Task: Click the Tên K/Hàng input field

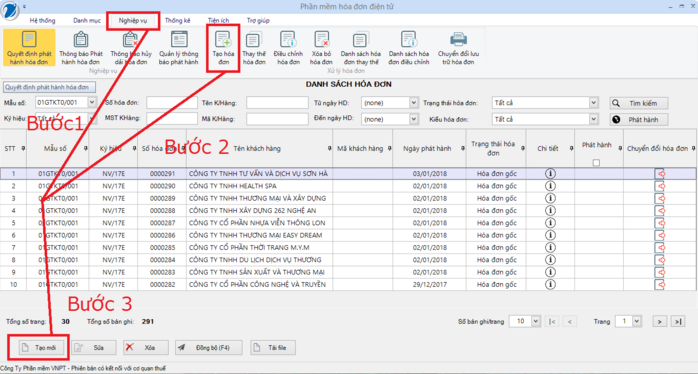Action: (x=277, y=103)
